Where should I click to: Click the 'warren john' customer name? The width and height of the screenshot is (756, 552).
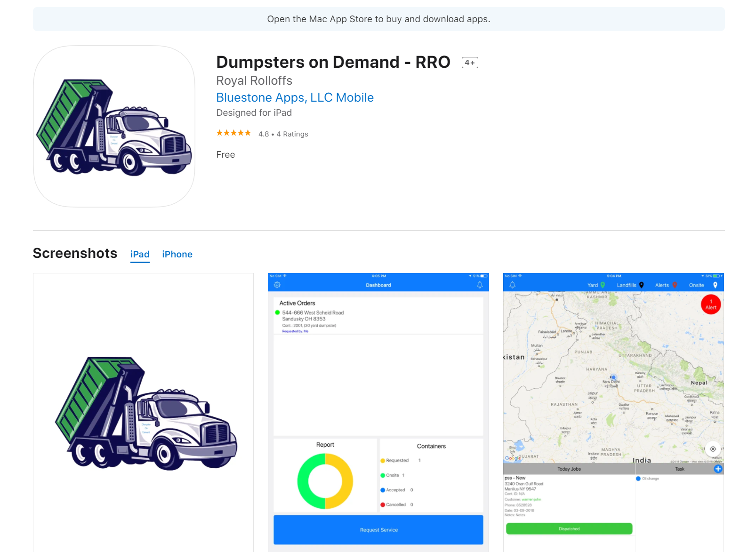click(531, 499)
